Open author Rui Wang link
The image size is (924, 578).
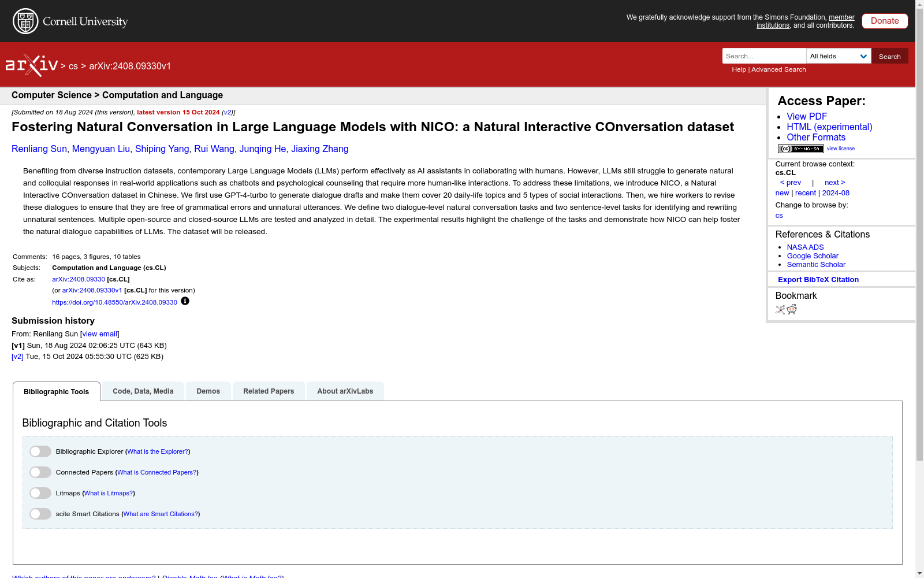[x=214, y=149]
